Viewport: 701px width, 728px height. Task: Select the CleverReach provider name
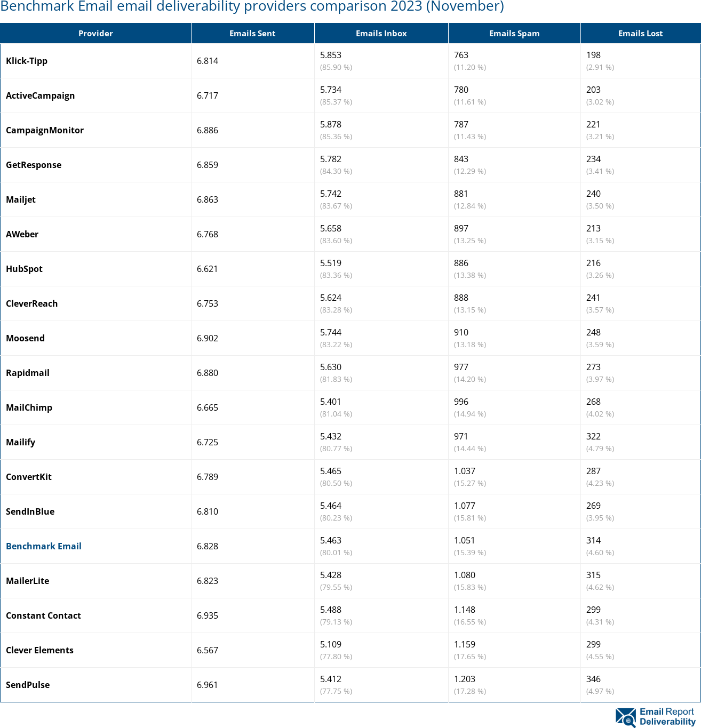tap(32, 303)
